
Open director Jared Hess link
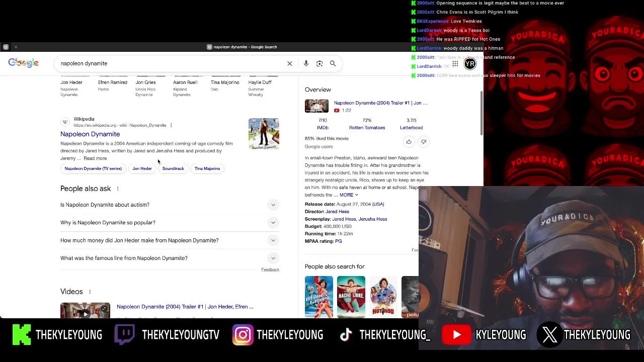[337, 212]
